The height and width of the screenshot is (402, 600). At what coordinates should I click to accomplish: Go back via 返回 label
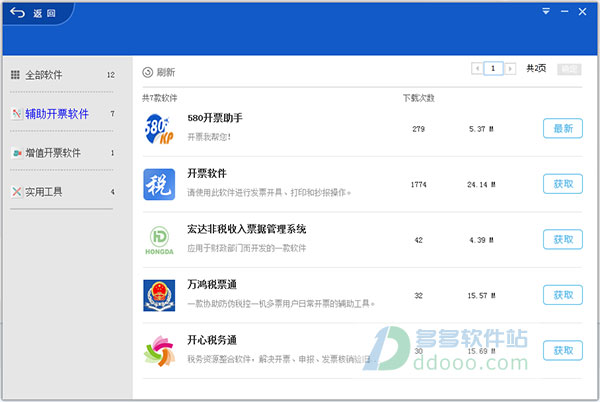tap(44, 13)
